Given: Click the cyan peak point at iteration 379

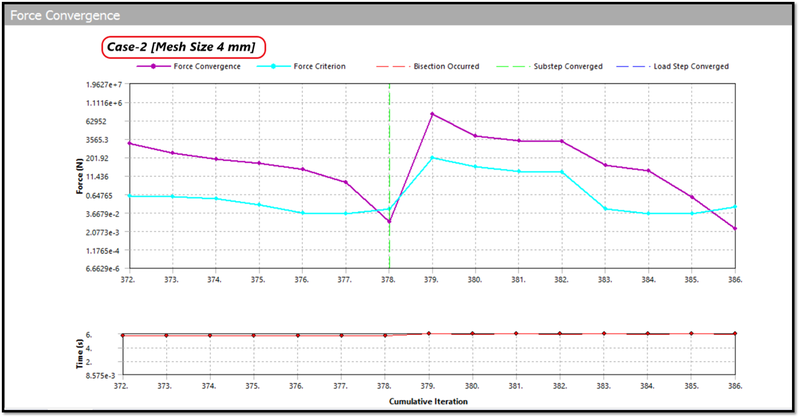Looking at the screenshot, I should point(432,158).
